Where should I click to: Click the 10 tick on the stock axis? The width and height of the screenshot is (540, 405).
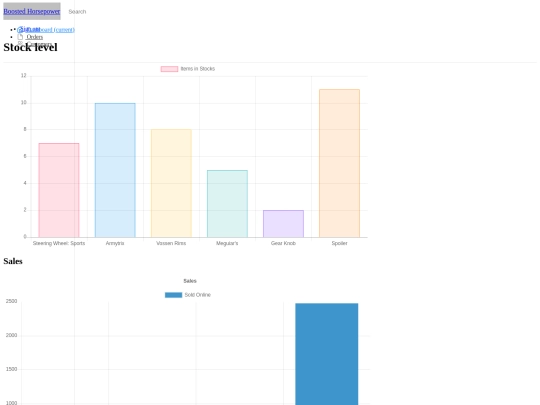(23, 102)
